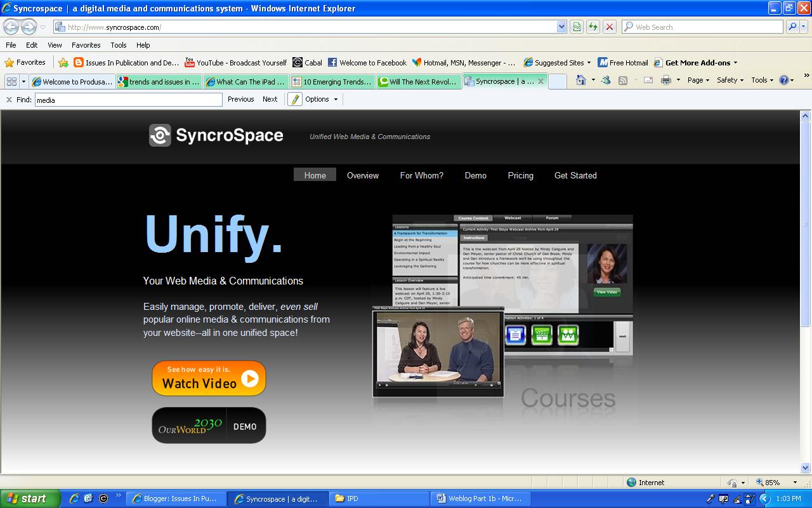Click the browser Back arrow button
This screenshot has width=812, height=508.
(x=11, y=27)
